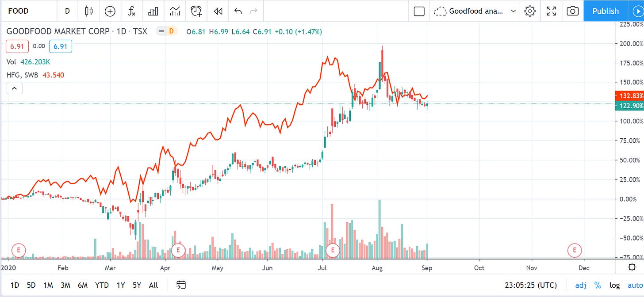Viewport: 644px width, 297px height.
Task: Select chart layout square icon
Action: [419, 11]
